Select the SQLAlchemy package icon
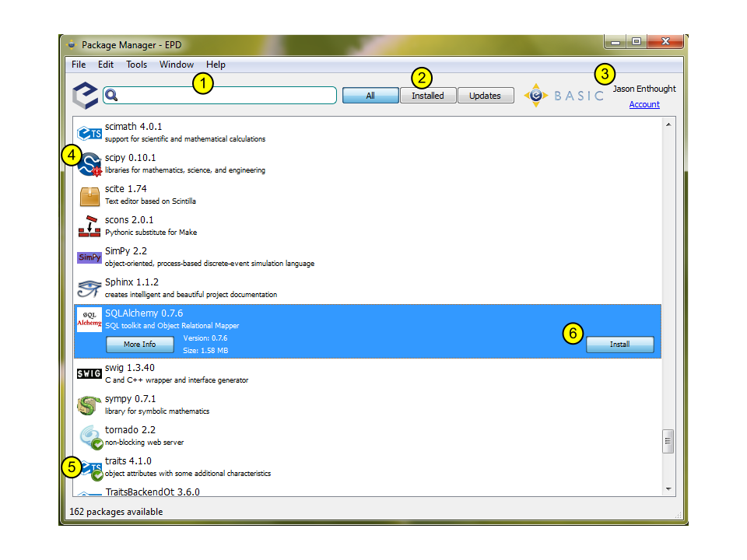Image resolution: width=747 pixels, height=560 pixels. pos(89,319)
